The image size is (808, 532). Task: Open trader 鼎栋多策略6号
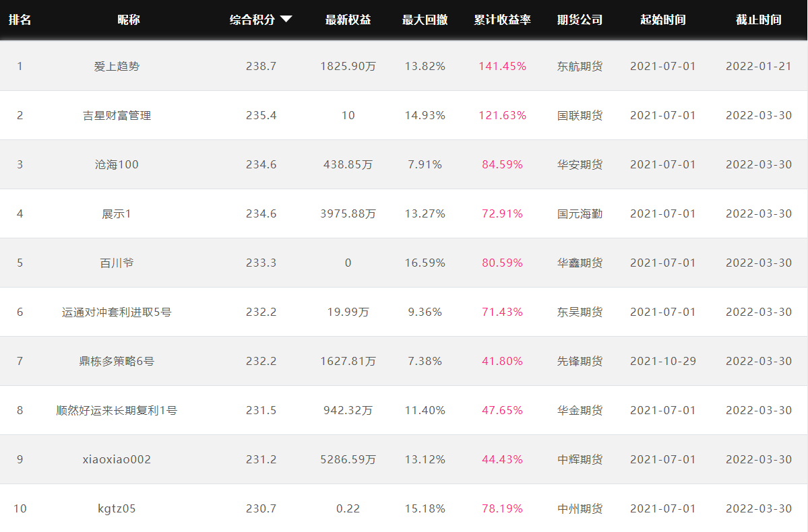[117, 361]
